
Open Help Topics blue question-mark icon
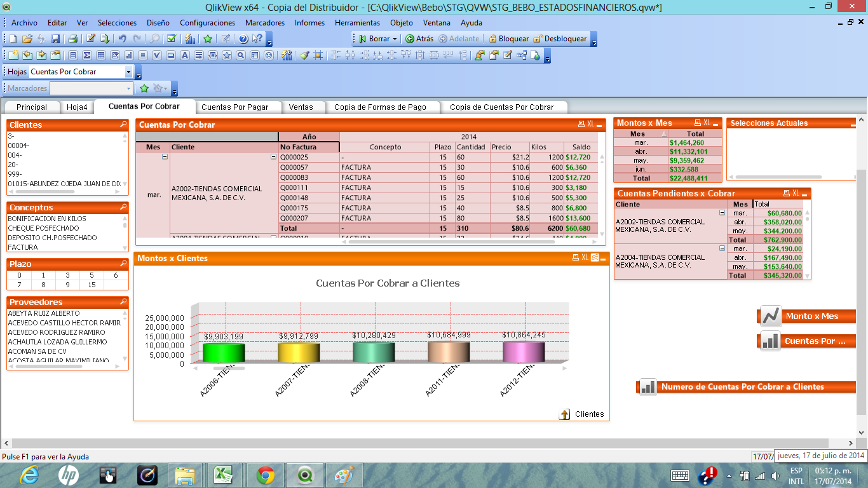(x=243, y=39)
